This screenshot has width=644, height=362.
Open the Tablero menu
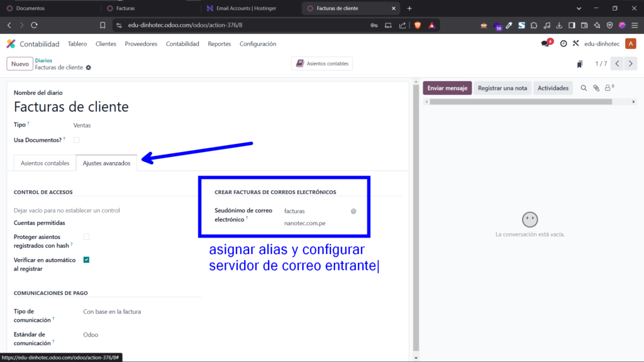click(77, 43)
